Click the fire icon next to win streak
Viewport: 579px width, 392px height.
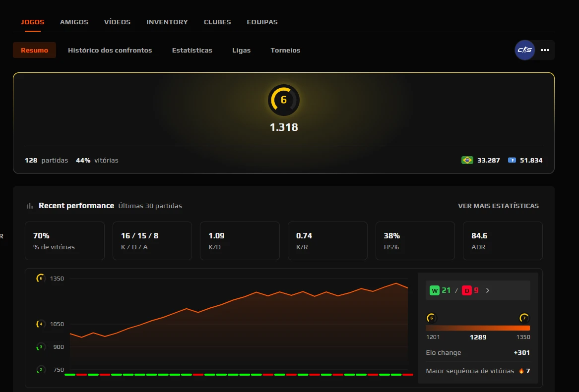pos(521,371)
